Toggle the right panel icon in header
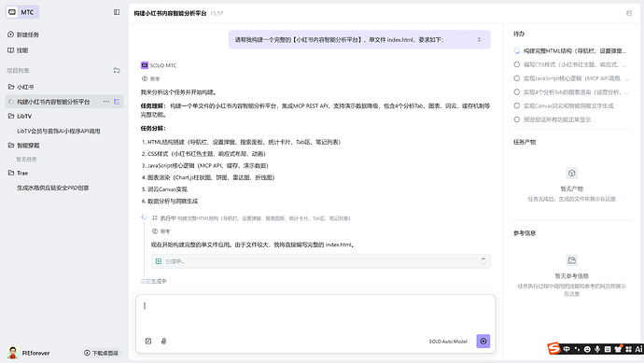The height and width of the screenshot is (363, 644). coord(629,13)
